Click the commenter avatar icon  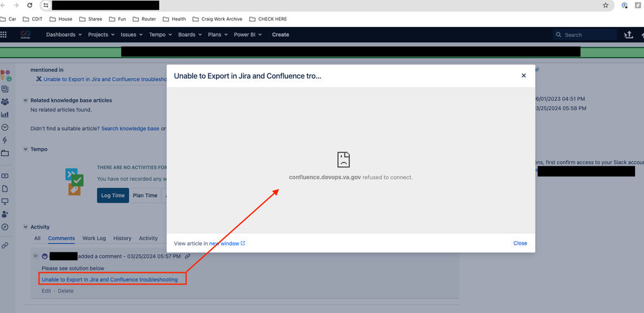click(44, 256)
